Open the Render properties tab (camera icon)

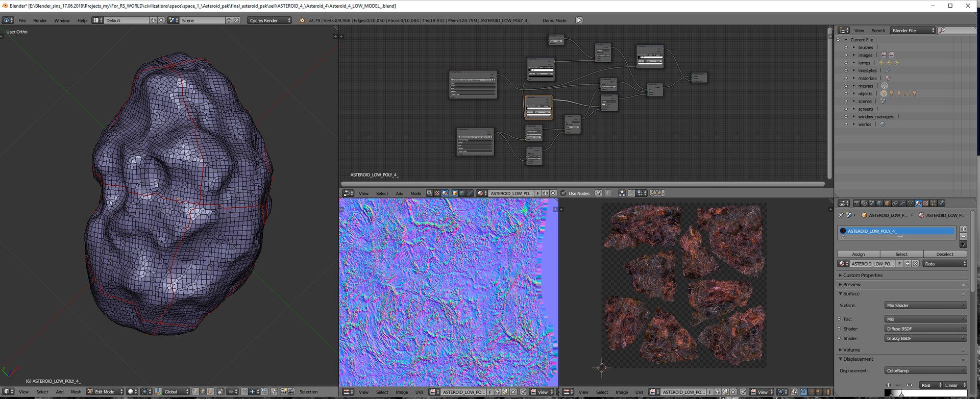[857, 203]
